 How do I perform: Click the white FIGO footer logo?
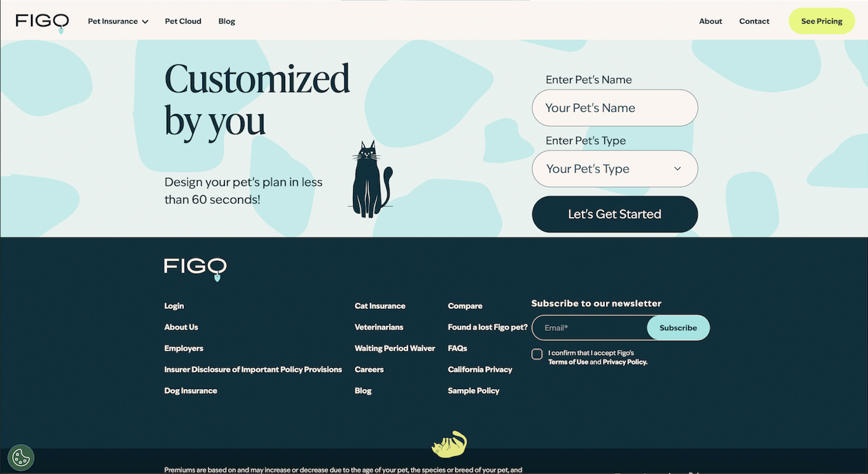[195, 269]
